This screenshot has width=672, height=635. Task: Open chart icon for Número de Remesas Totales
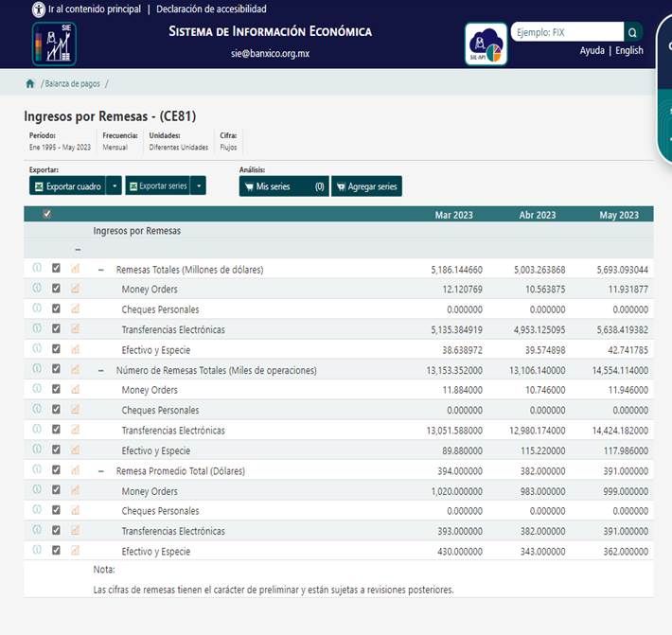coord(76,369)
